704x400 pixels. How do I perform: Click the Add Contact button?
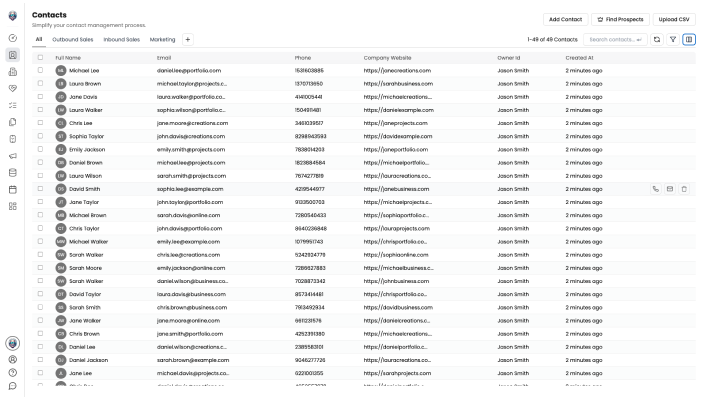tap(565, 19)
